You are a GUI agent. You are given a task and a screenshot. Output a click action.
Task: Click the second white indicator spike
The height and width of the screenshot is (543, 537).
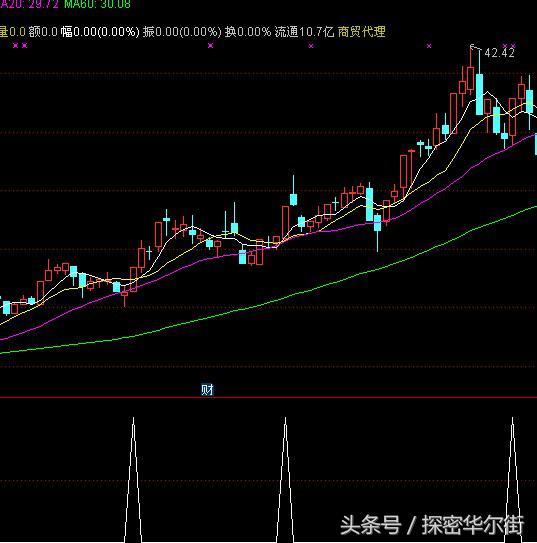[285, 480]
